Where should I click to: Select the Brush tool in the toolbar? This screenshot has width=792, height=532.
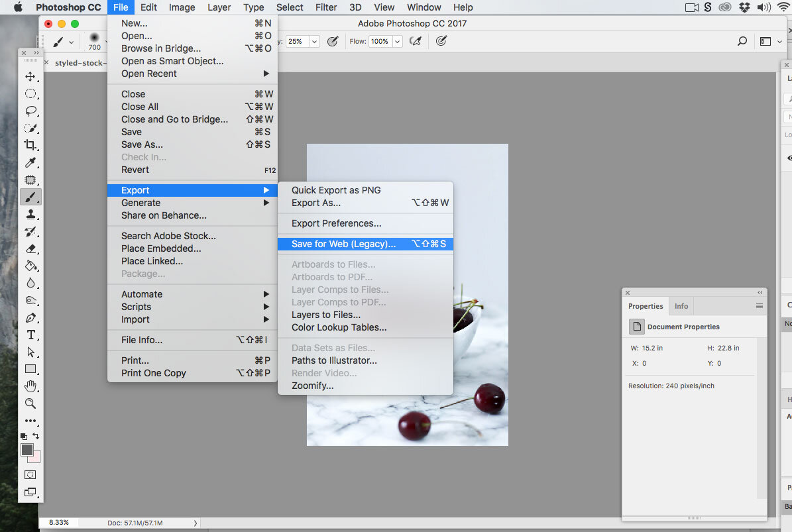pos(30,197)
